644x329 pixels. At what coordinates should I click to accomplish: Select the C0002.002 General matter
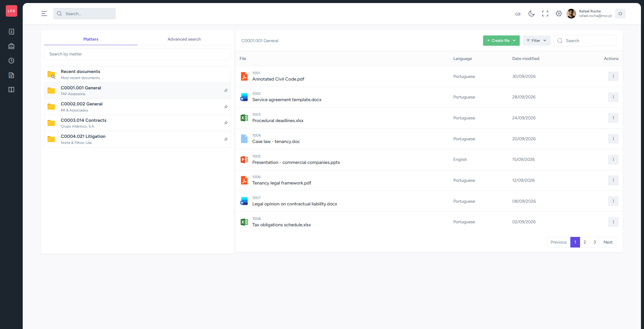coord(137,107)
